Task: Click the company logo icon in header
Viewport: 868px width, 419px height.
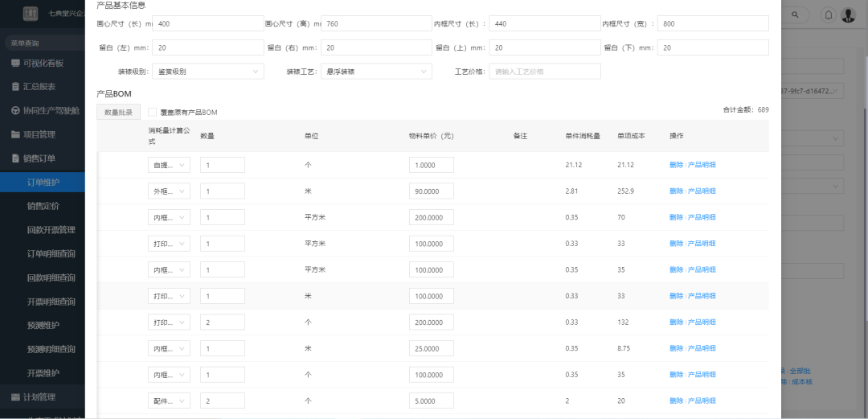Action: tap(31, 14)
